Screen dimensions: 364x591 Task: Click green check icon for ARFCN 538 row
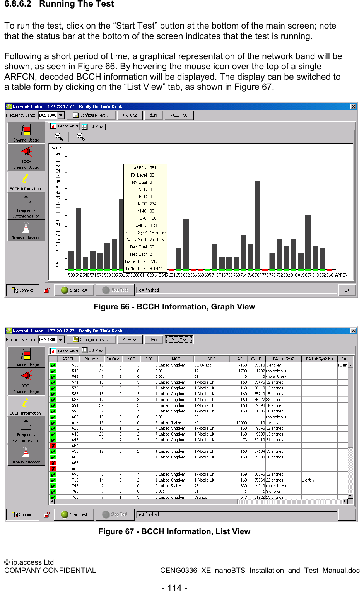click(53, 365)
